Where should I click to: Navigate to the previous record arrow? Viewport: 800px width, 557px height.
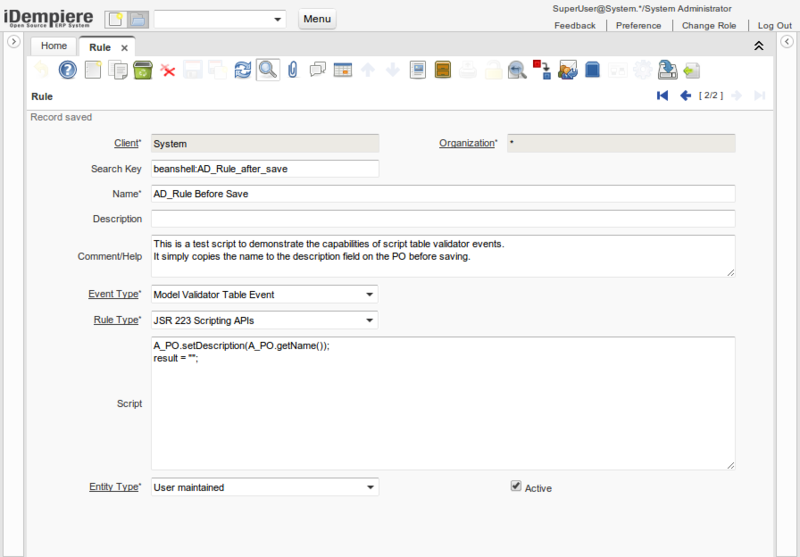[685, 96]
